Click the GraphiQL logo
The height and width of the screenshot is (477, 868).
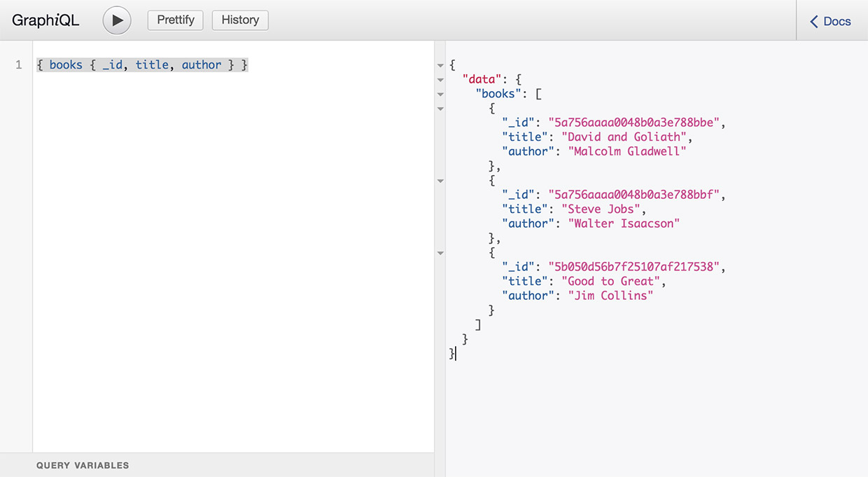(x=45, y=20)
